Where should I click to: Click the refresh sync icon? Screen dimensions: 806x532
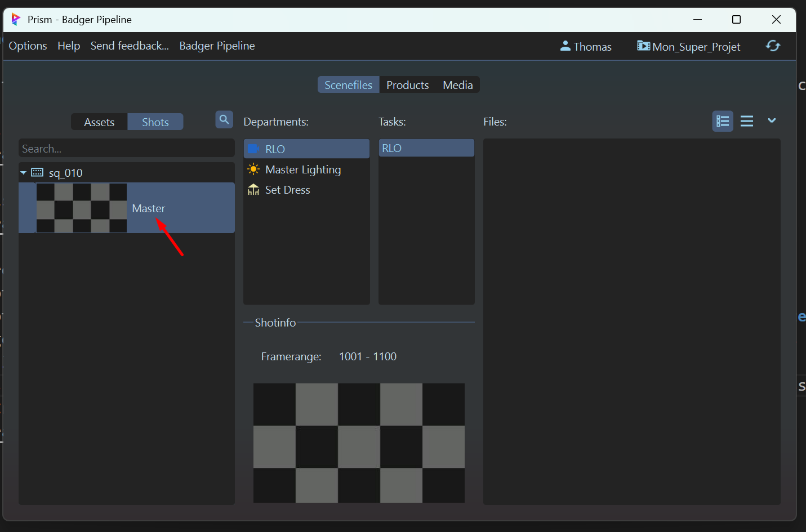pyautogui.click(x=773, y=46)
